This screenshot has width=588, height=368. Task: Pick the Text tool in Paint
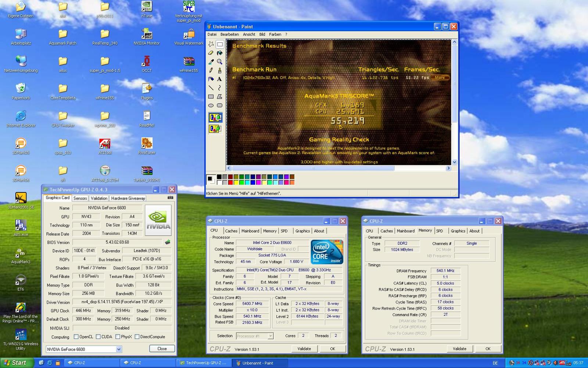pyautogui.click(x=220, y=79)
